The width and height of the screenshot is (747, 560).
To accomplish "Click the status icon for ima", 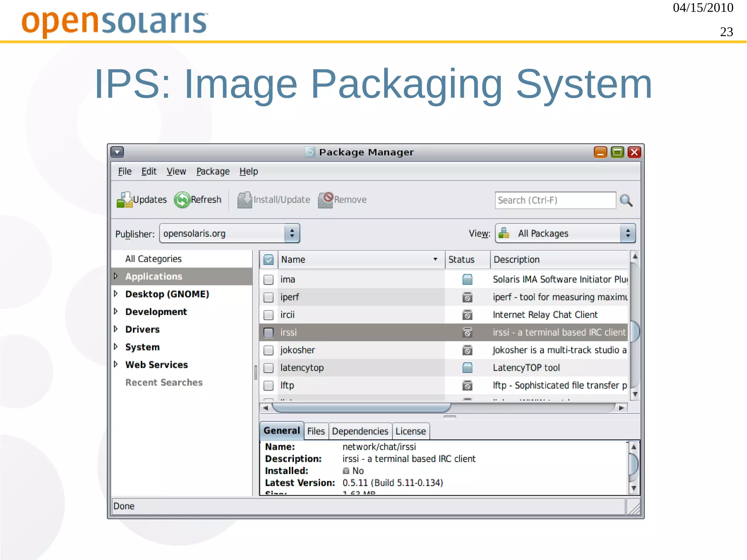I will (467, 279).
